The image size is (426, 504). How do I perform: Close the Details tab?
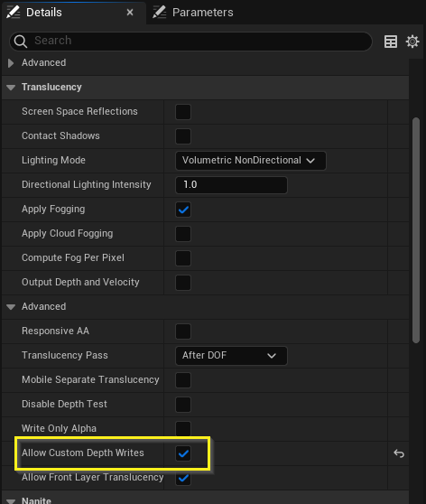(130, 13)
